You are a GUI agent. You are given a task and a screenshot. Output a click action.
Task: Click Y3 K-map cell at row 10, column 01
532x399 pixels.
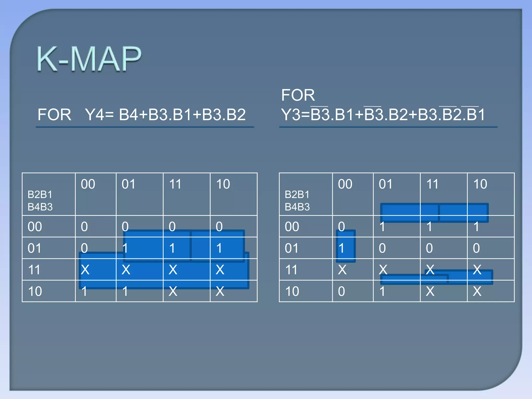(397, 291)
